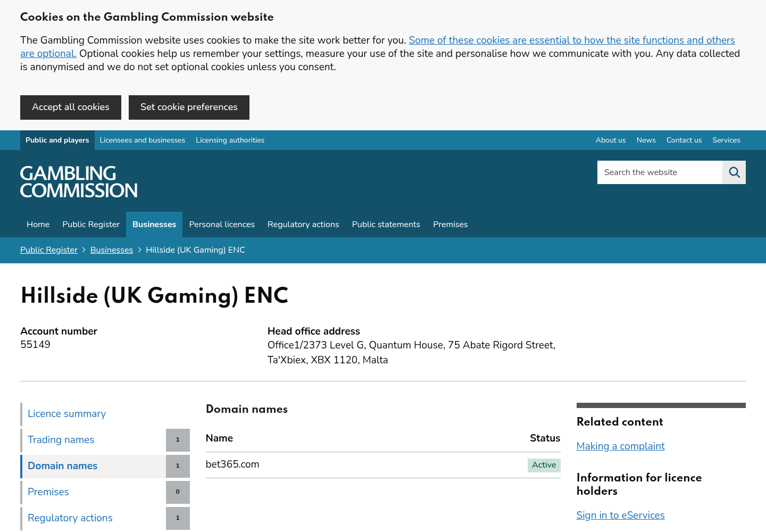
Task: Open Premises in top navigation
Action: click(451, 225)
